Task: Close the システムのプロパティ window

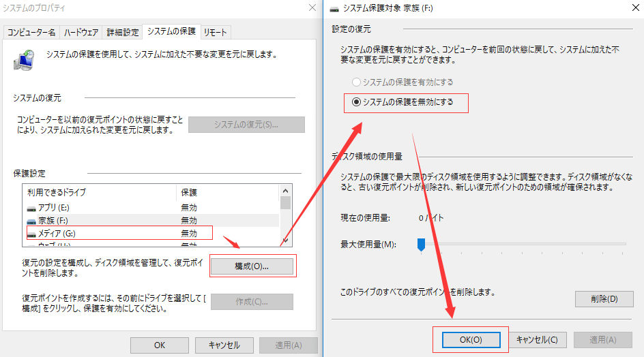Action: [312, 7]
